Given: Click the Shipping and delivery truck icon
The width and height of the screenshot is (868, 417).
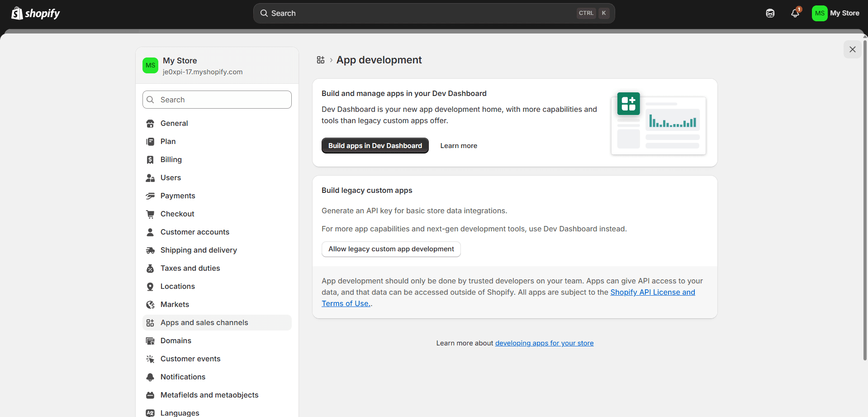Looking at the screenshot, I should coord(150,250).
